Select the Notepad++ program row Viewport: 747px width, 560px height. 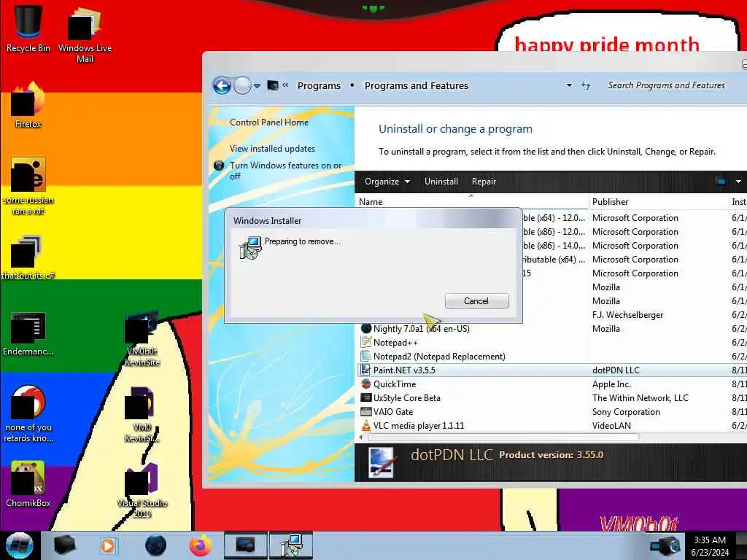pos(551,343)
